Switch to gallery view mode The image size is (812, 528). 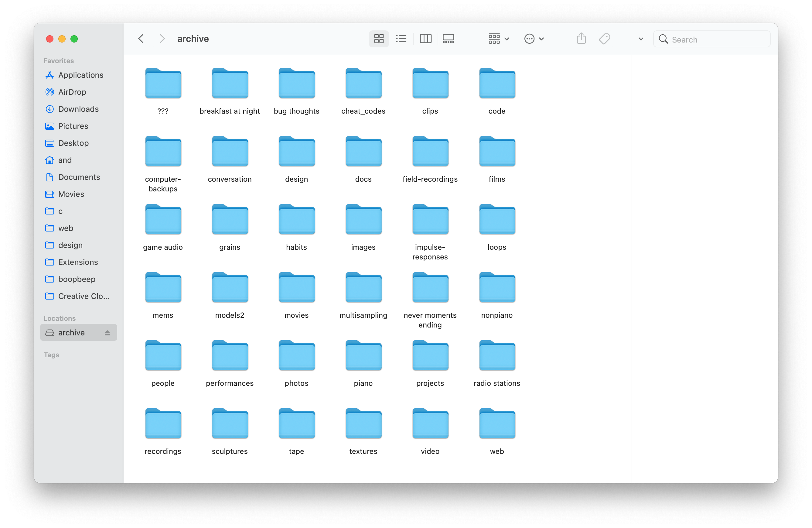(x=448, y=39)
